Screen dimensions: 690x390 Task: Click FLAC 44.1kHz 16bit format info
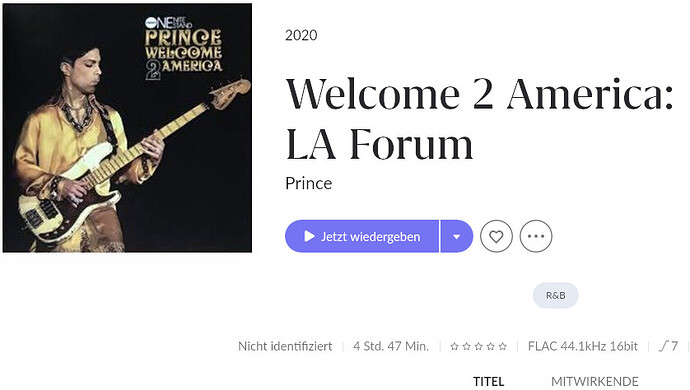583,346
